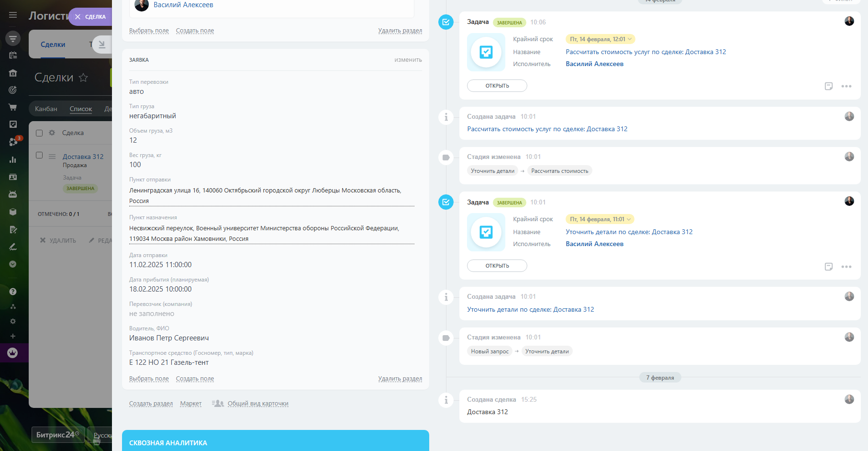Click the bar chart analytics sidebar icon
Image resolution: width=868 pixels, height=451 pixels.
[x=13, y=160]
